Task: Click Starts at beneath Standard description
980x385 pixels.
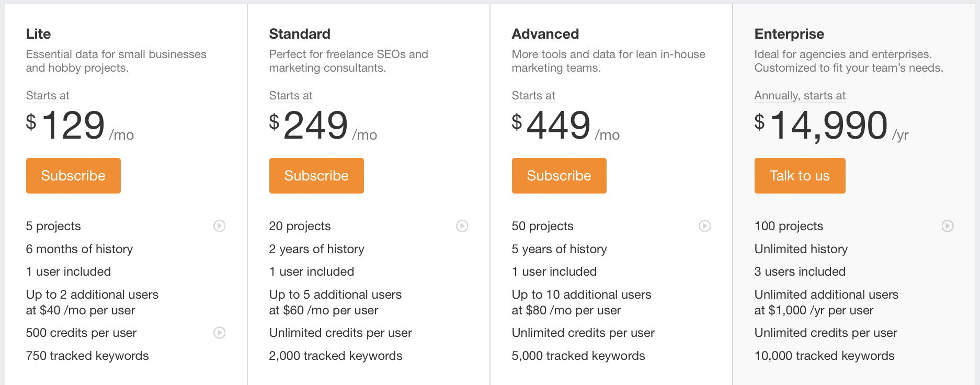Action: coord(290,96)
